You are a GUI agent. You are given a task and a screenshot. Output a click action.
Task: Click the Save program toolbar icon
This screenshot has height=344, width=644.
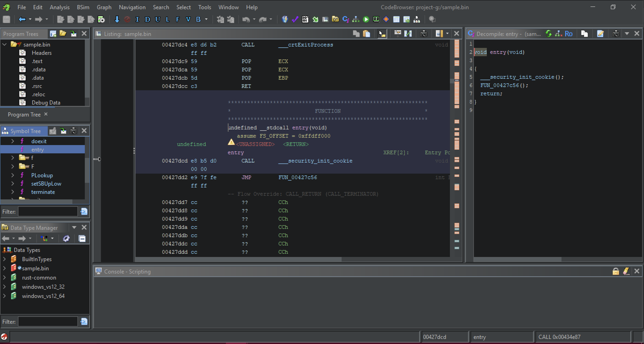point(6,19)
